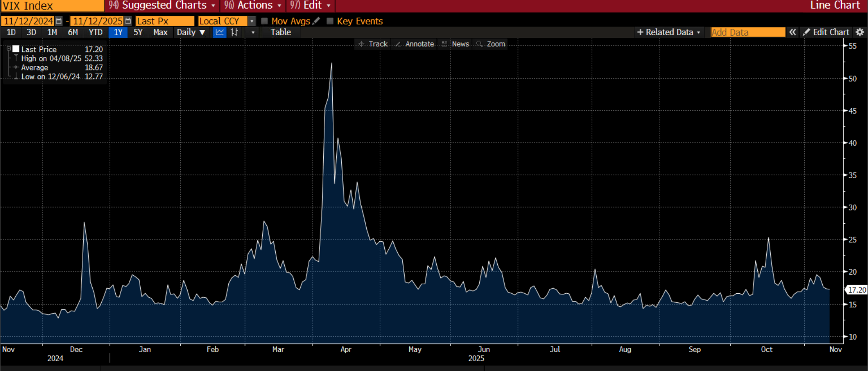Open the Daily periodicity dropdown
868x371 pixels.
191,32
